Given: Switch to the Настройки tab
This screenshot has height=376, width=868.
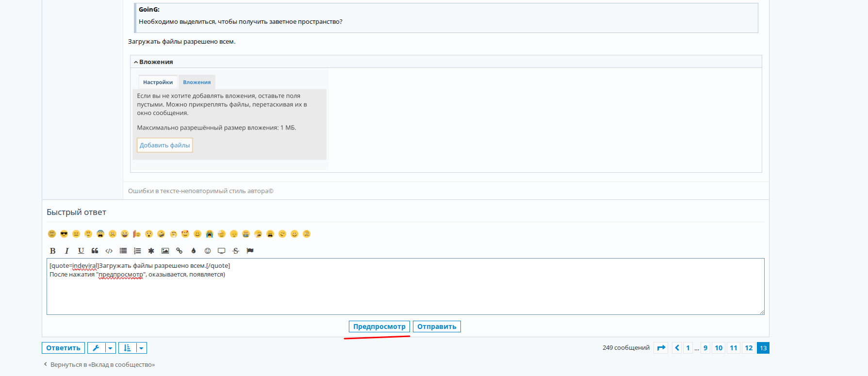Looking at the screenshot, I should pyautogui.click(x=158, y=82).
